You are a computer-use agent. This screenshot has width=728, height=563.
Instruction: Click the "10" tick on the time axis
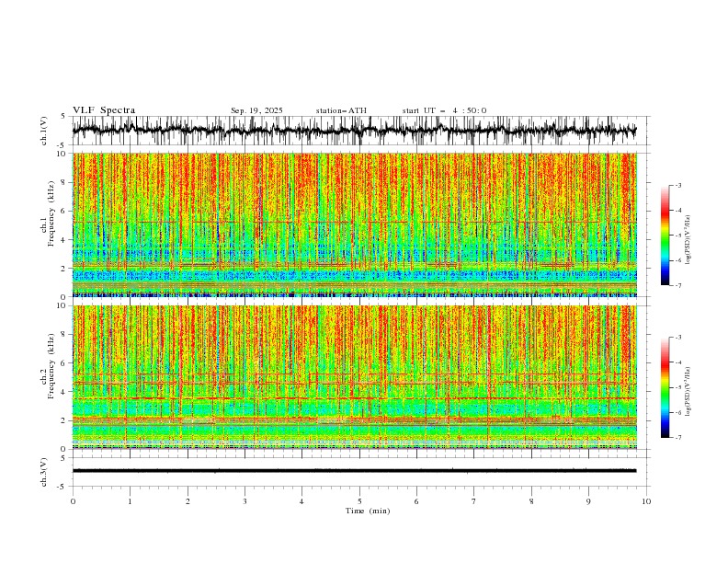click(646, 501)
